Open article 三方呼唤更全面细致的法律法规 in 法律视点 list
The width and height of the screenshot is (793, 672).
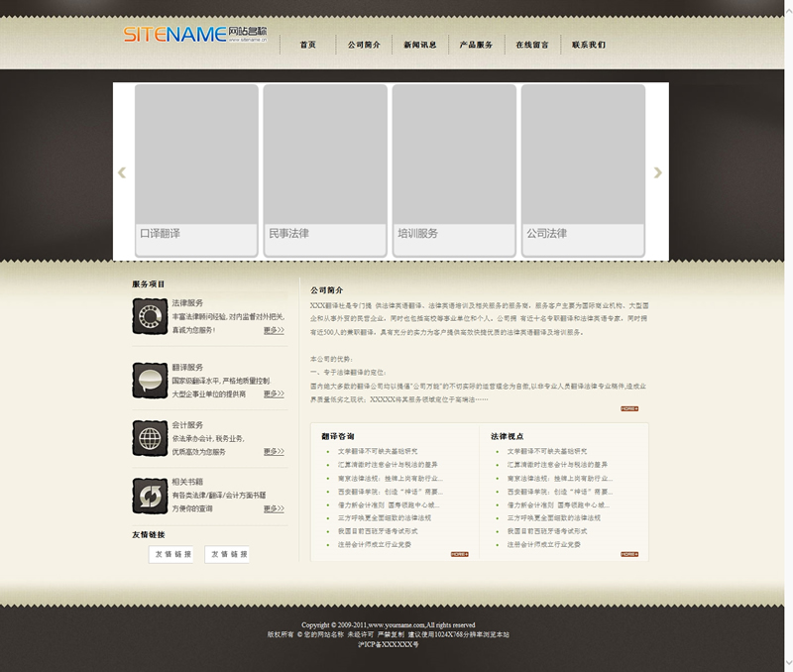click(x=553, y=517)
